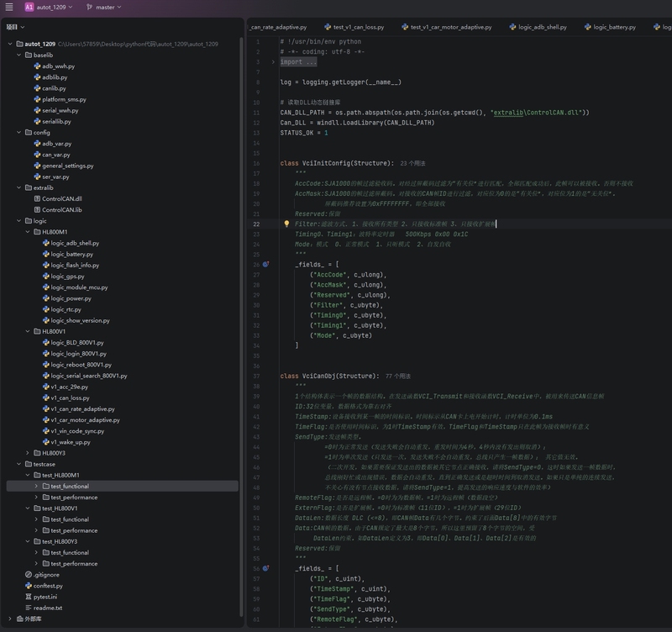
Task: Open the conftest.py Python file
Action: pyautogui.click(x=48, y=586)
